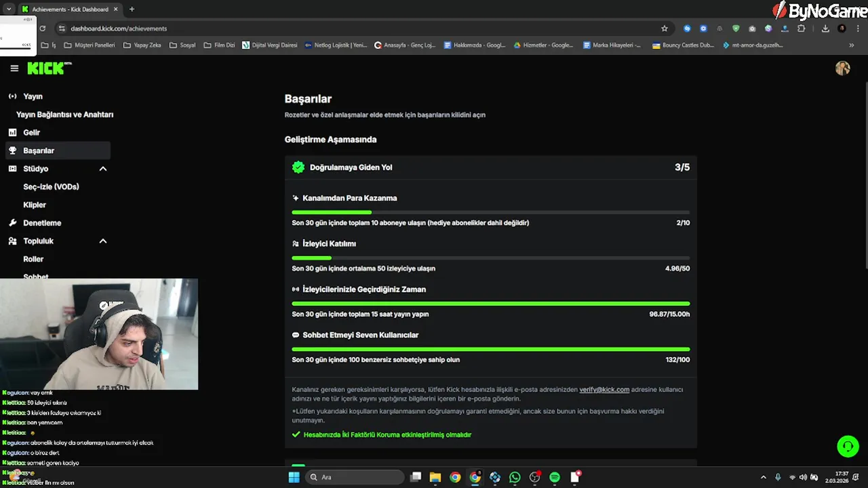This screenshot has width=868, height=488.
Task: Click the İzleyici Katılımı progress bar
Action: (x=490, y=258)
